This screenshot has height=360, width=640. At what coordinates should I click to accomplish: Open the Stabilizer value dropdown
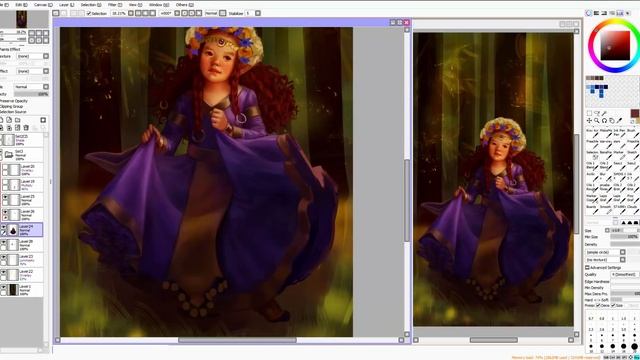pos(258,13)
